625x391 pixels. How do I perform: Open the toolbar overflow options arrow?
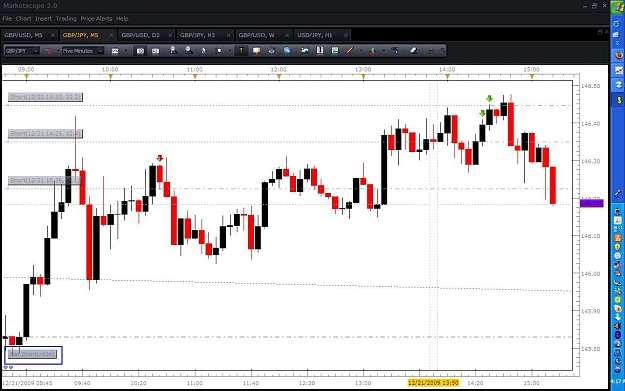442,51
